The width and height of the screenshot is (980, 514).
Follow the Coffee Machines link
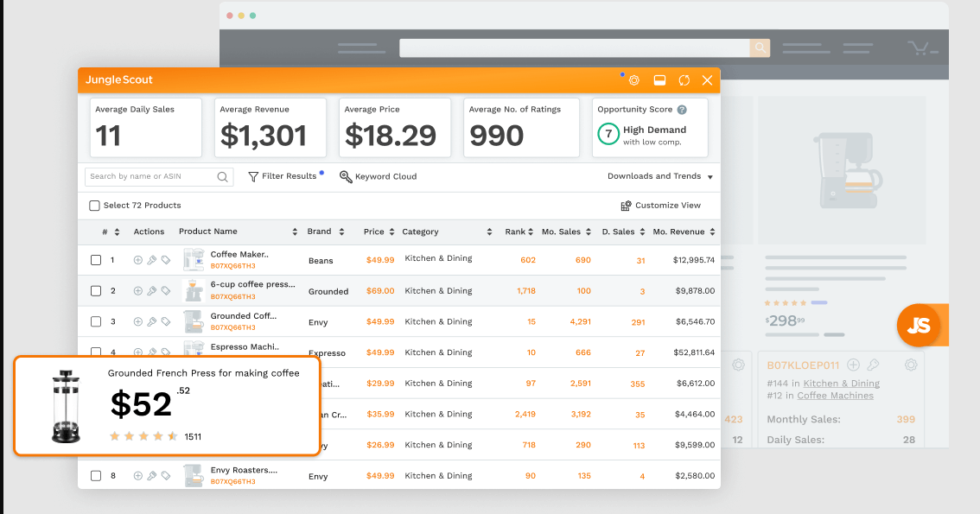(x=835, y=396)
